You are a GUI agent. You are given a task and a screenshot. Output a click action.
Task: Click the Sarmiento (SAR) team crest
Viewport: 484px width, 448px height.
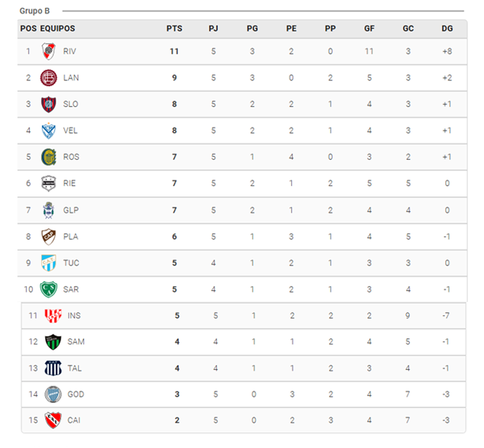[x=48, y=289]
